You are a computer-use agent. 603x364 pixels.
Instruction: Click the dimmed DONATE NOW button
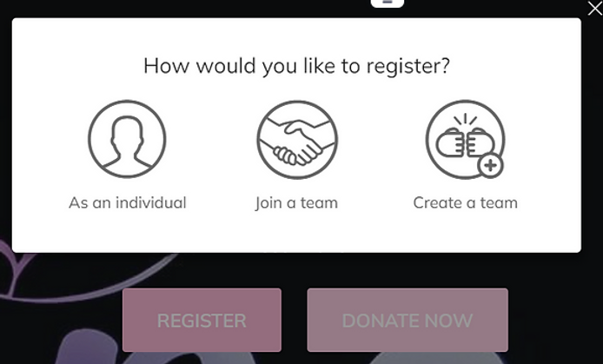pyautogui.click(x=408, y=321)
